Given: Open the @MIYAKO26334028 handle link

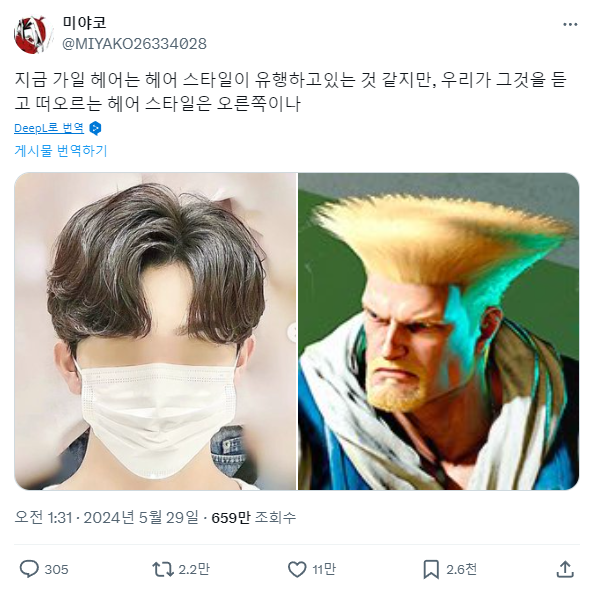Looking at the screenshot, I should [x=134, y=44].
